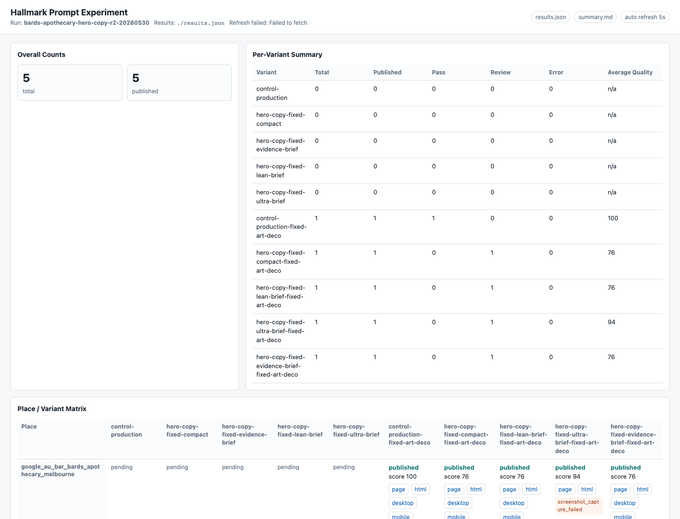The width and height of the screenshot is (680, 519).
Task: Open page link in hero-copy-fixed-evidence-brief-fixed-art-deco column
Action: 620,489
